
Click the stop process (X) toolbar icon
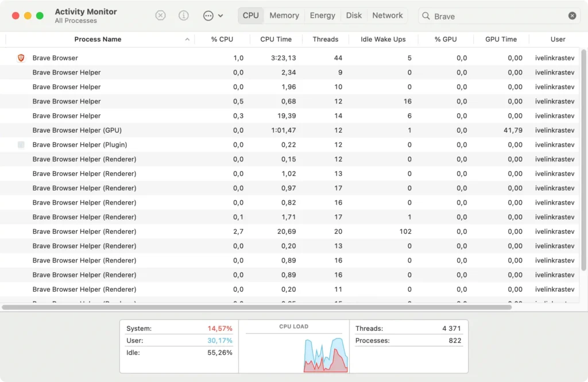click(161, 16)
